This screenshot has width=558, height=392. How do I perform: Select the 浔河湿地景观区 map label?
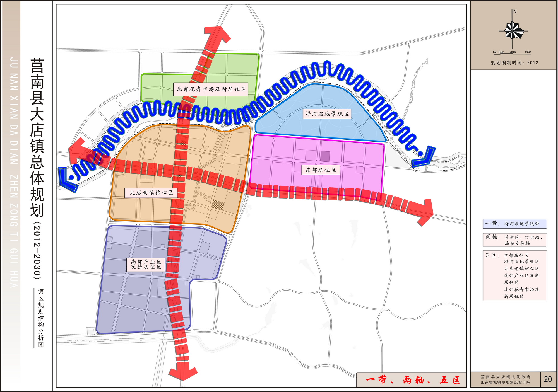coord(327,114)
